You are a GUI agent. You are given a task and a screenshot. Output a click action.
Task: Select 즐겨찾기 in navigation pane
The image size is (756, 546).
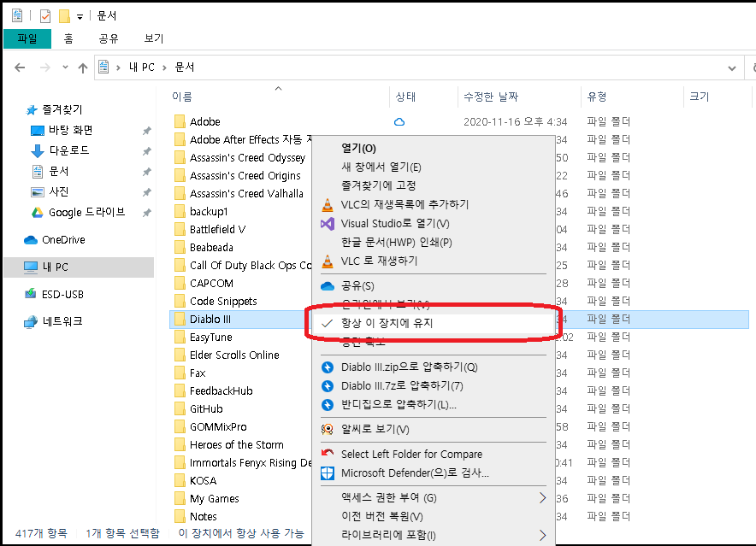click(x=62, y=110)
